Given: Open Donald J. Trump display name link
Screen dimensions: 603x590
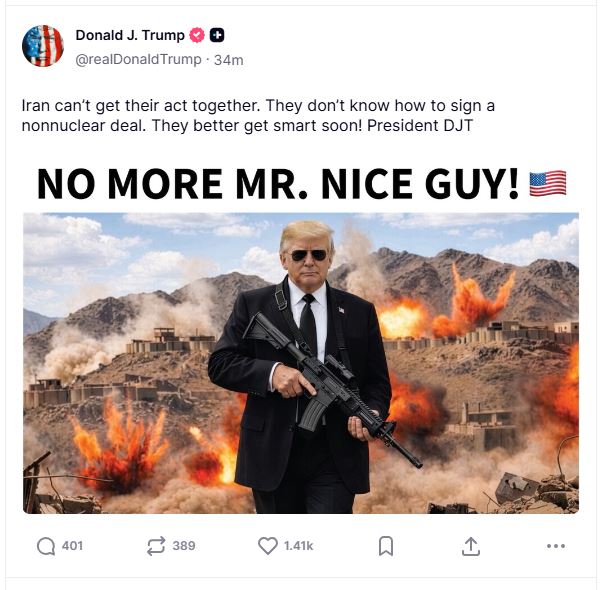Looking at the screenshot, I should pyautogui.click(x=130, y=35).
